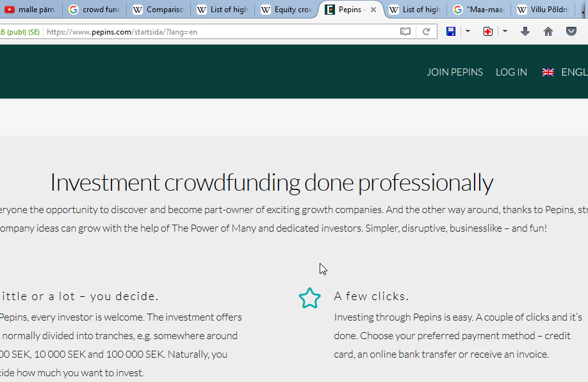Click the 'A few clicks.' heading

pyautogui.click(x=372, y=296)
